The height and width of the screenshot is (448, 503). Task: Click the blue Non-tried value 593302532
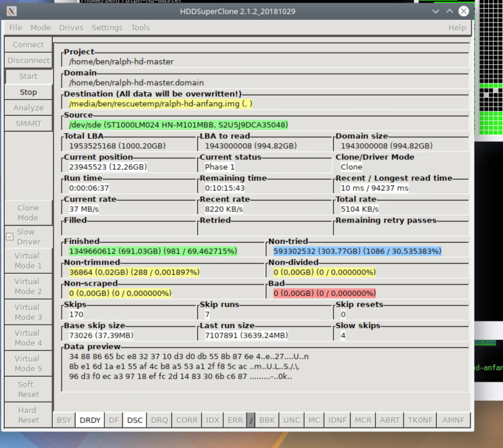coord(358,251)
